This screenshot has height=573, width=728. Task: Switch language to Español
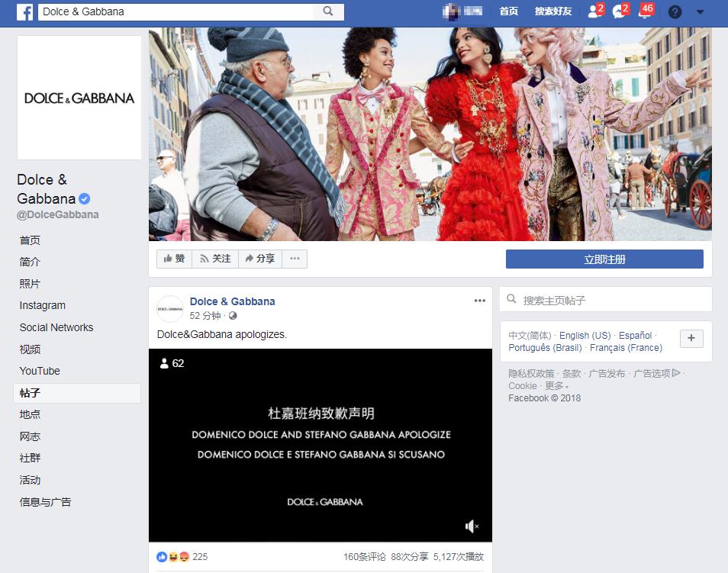coord(635,335)
